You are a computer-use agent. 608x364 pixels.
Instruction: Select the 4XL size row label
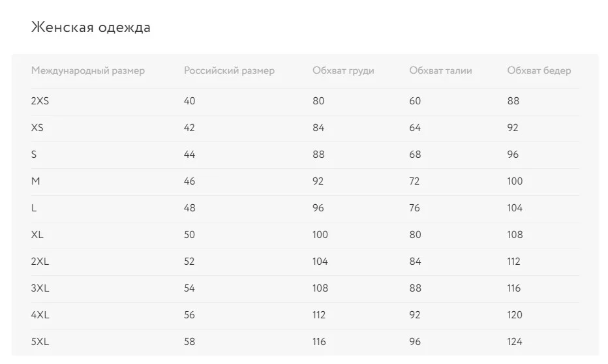(x=40, y=315)
